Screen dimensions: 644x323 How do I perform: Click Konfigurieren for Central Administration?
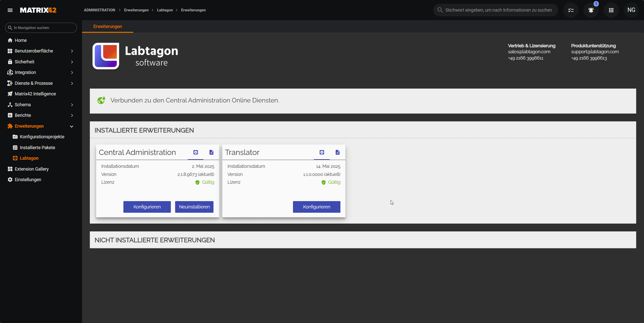point(147,207)
